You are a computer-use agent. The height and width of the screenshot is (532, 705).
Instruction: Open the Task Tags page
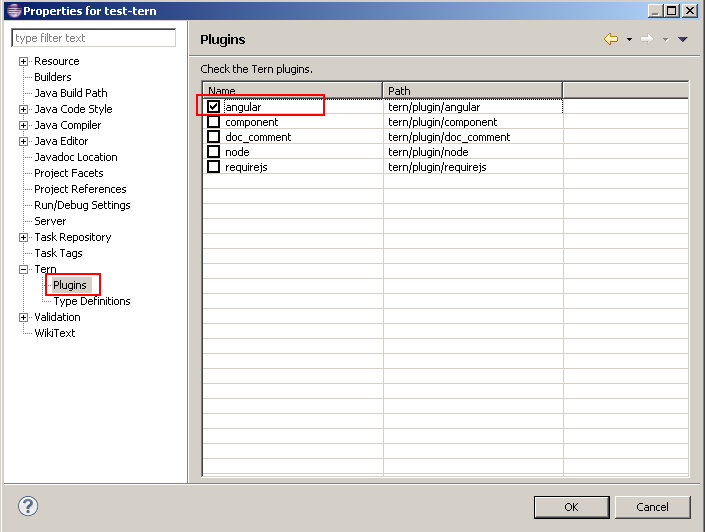point(58,253)
